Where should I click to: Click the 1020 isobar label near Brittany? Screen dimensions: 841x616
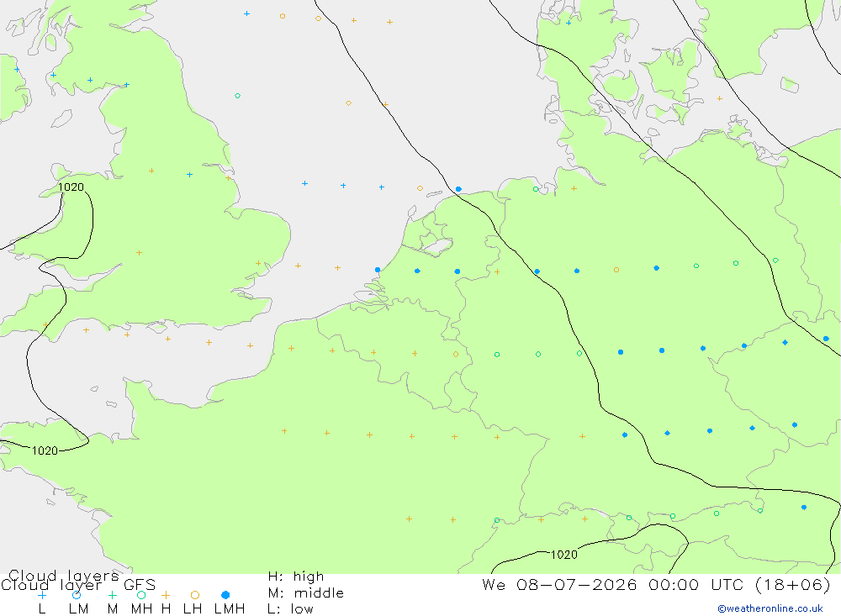(45, 451)
